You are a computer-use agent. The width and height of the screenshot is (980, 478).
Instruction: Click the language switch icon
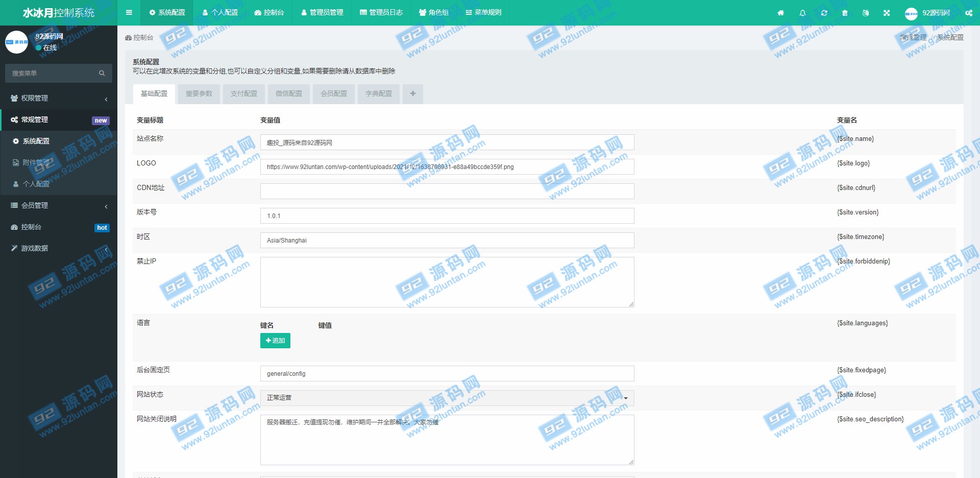866,13
